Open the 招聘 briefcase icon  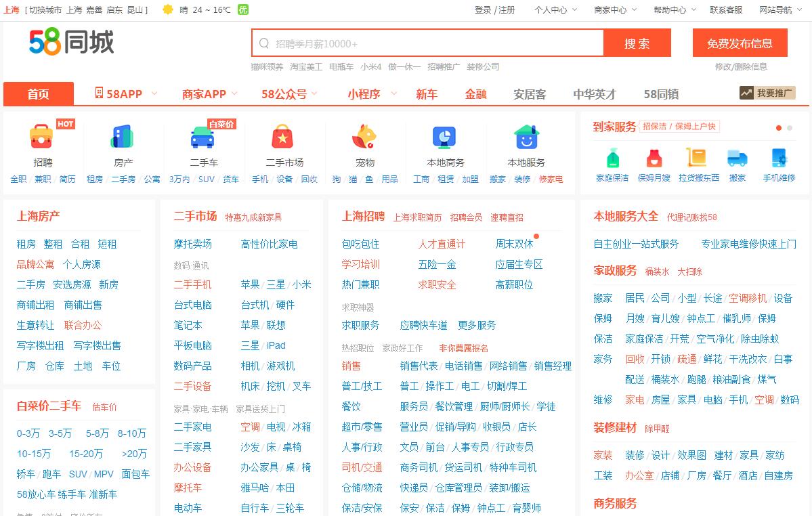[x=42, y=137]
